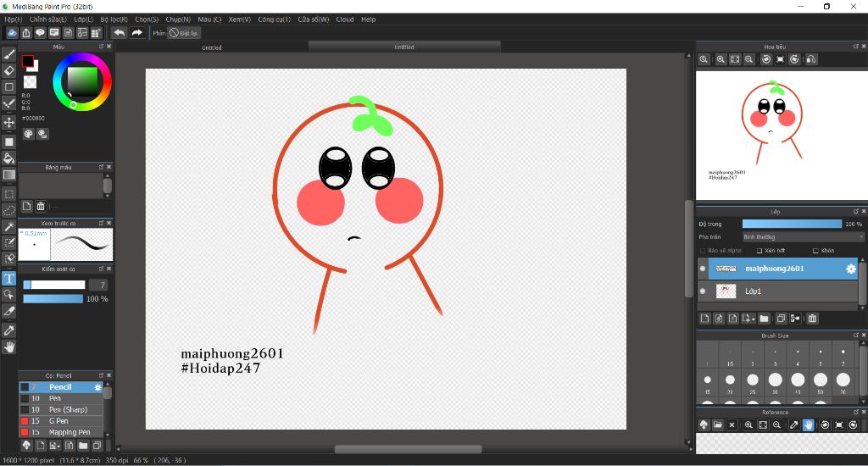Screen dimensions: 868x466
Task: Click the Redo arrow in toolbar
Action: click(136, 33)
